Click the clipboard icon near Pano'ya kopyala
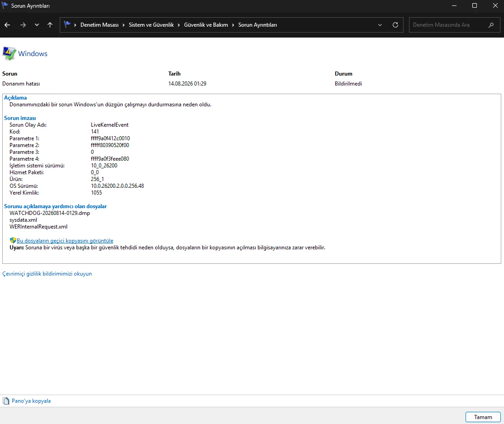 click(6, 401)
